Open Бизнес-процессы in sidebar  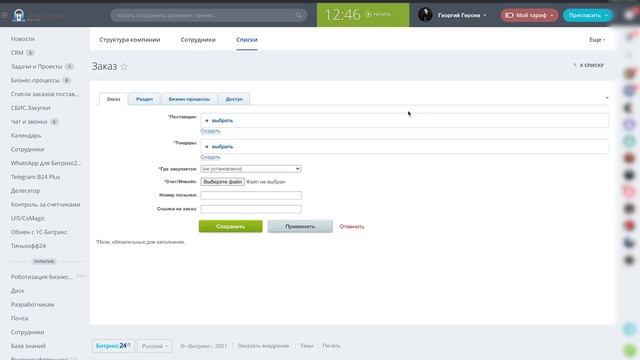(x=35, y=80)
